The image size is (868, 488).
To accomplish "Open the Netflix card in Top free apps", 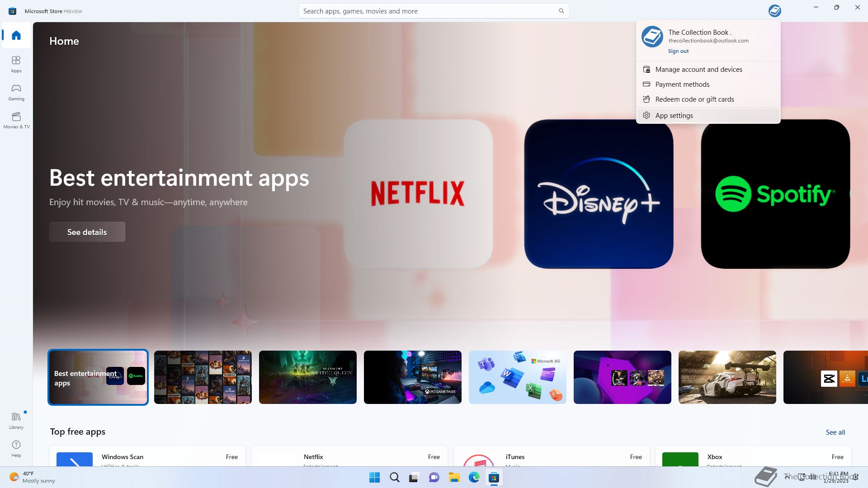I will click(349, 456).
